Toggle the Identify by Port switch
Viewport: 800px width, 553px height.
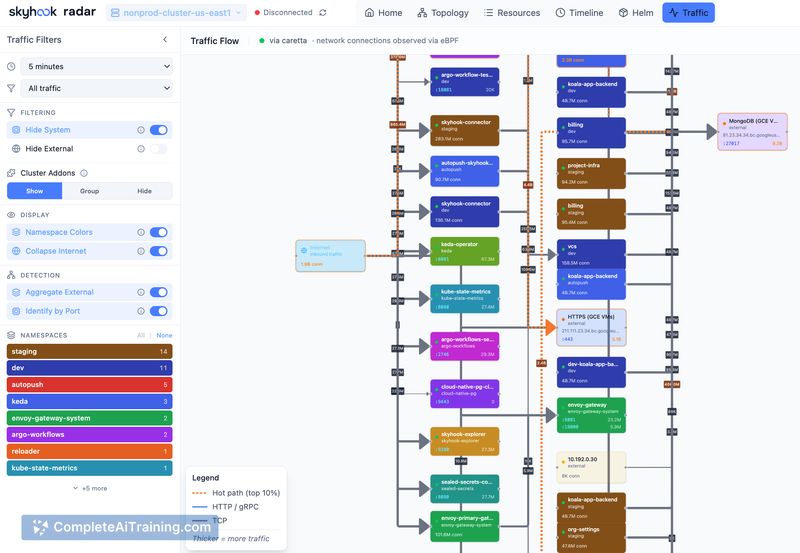[x=159, y=311]
